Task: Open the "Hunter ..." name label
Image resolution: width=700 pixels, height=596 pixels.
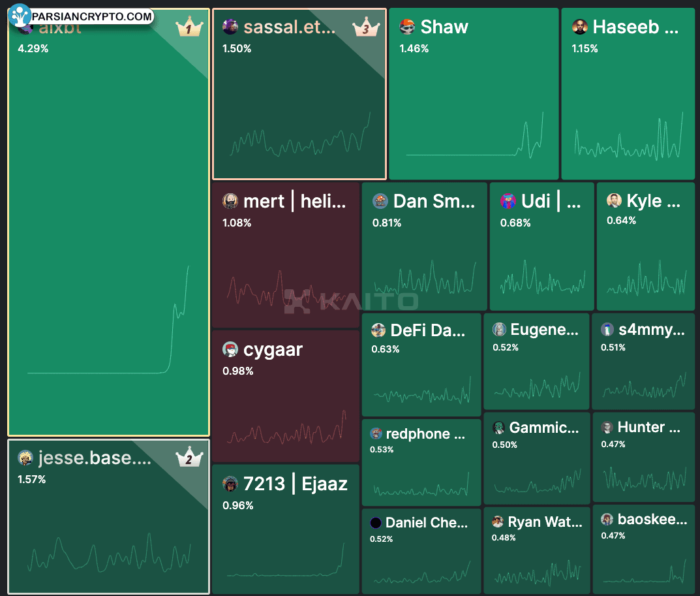Action: 648,427
